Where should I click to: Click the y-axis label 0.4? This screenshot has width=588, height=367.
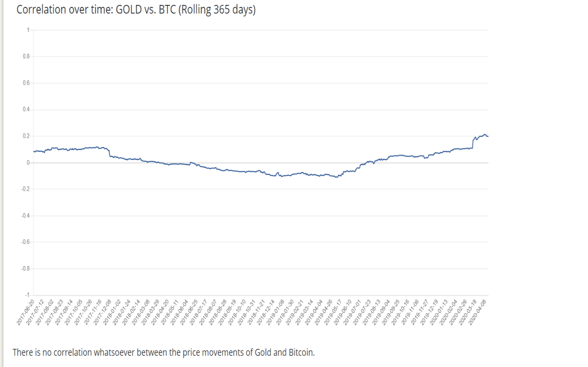26,109
